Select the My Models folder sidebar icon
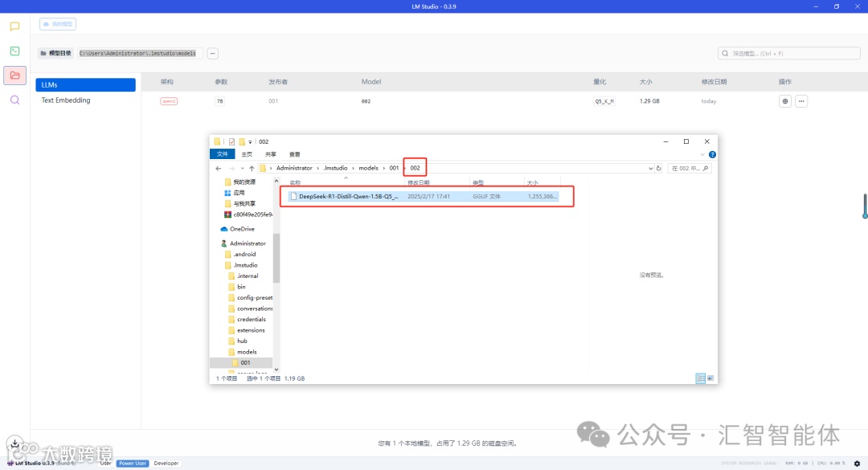868x470 pixels. point(15,76)
